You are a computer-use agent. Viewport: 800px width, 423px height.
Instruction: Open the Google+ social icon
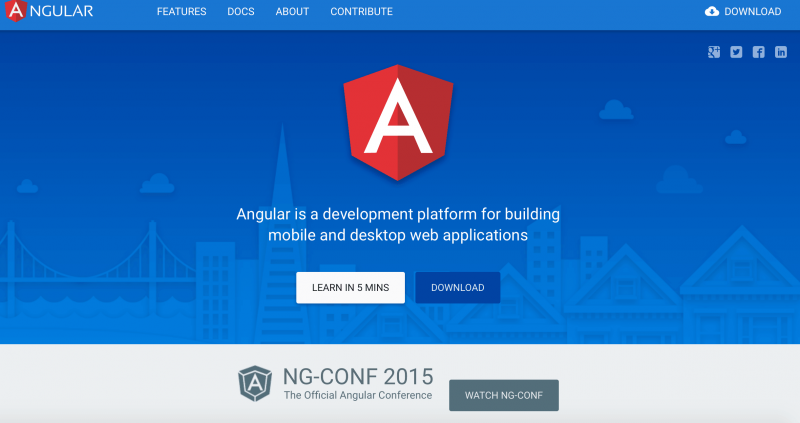click(x=714, y=53)
